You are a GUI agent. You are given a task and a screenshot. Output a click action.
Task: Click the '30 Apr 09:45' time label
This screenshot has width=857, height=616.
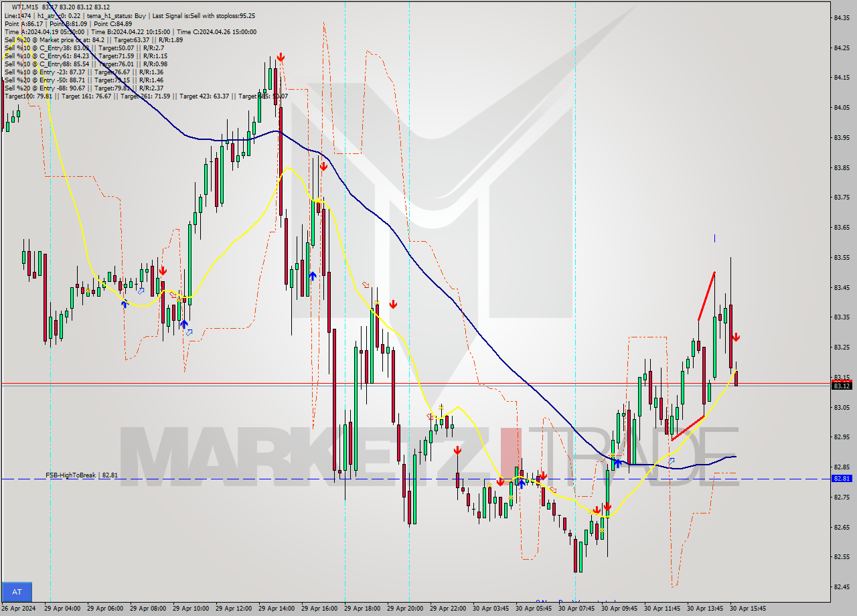pyautogui.click(x=619, y=609)
